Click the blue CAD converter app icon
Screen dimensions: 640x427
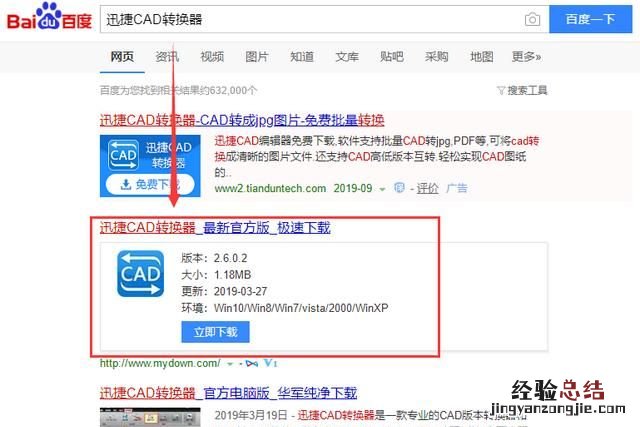(140, 274)
